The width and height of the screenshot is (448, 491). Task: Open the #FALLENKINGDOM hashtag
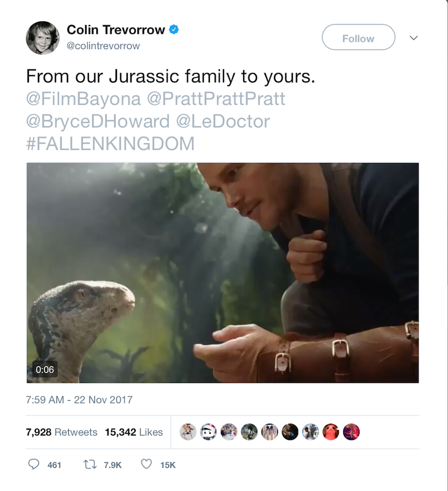[111, 143]
